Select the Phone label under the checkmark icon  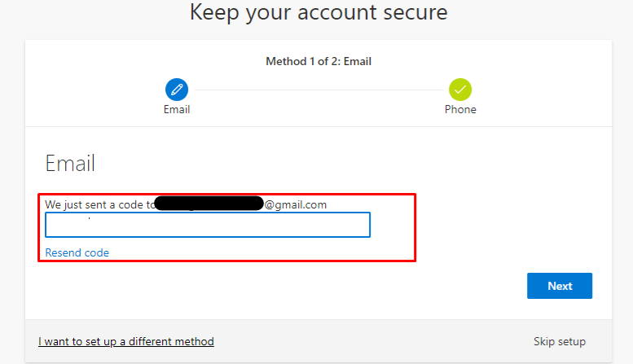click(x=460, y=109)
